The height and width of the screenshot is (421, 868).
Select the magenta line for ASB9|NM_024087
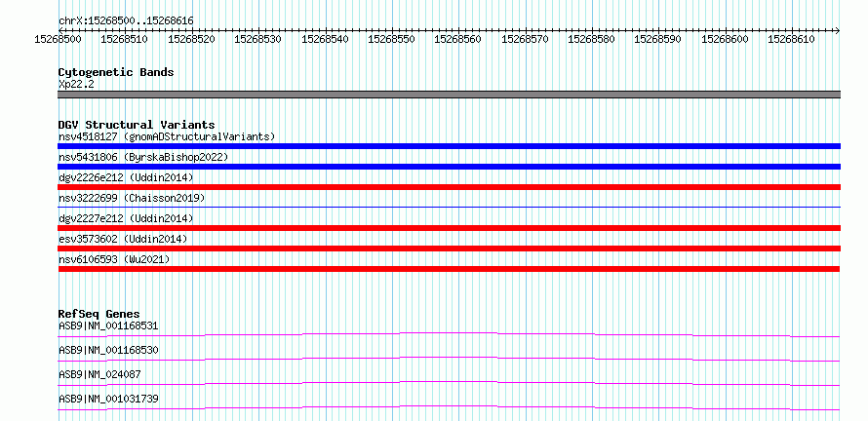click(449, 383)
